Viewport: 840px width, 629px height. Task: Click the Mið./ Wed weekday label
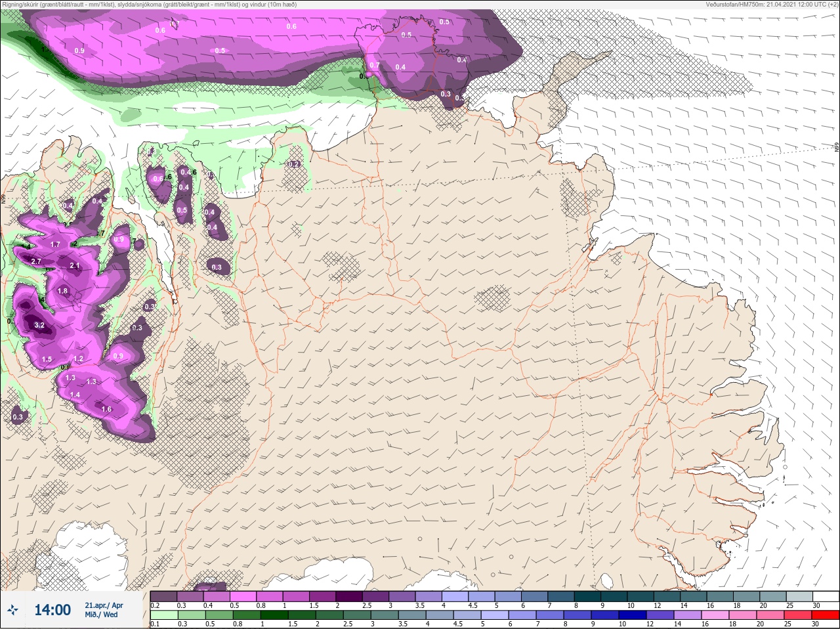(x=102, y=615)
